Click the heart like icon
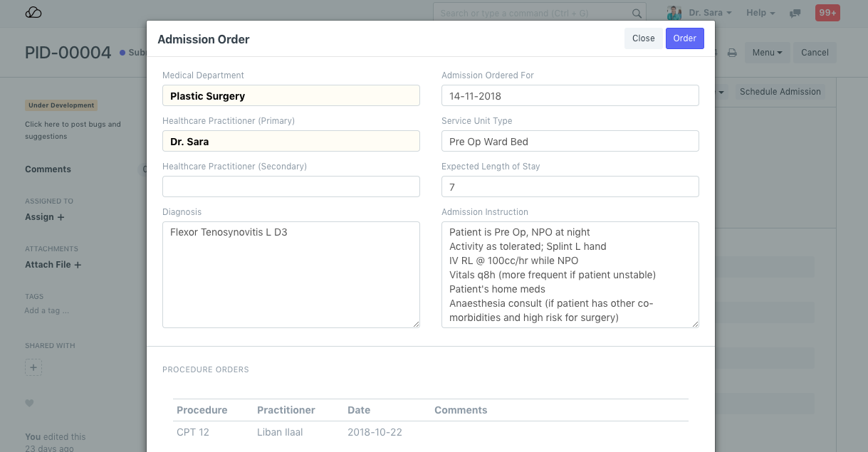The height and width of the screenshot is (452, 868). (29, 403)
